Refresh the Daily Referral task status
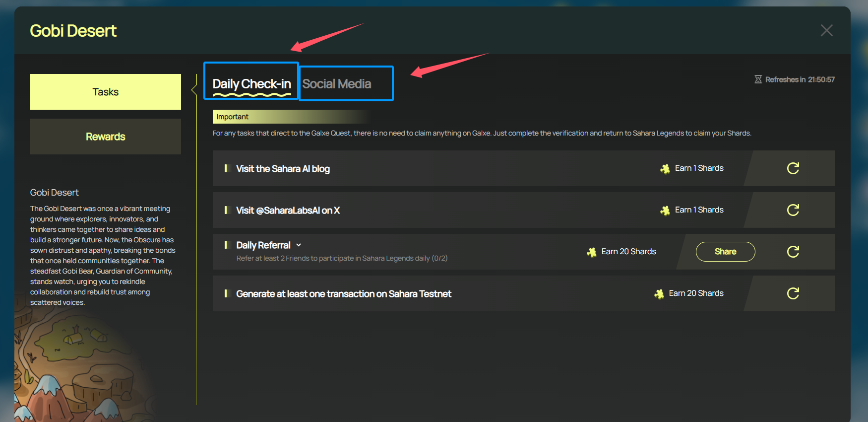The height and width of the screenshot is (422, 868). click(793, 252)
